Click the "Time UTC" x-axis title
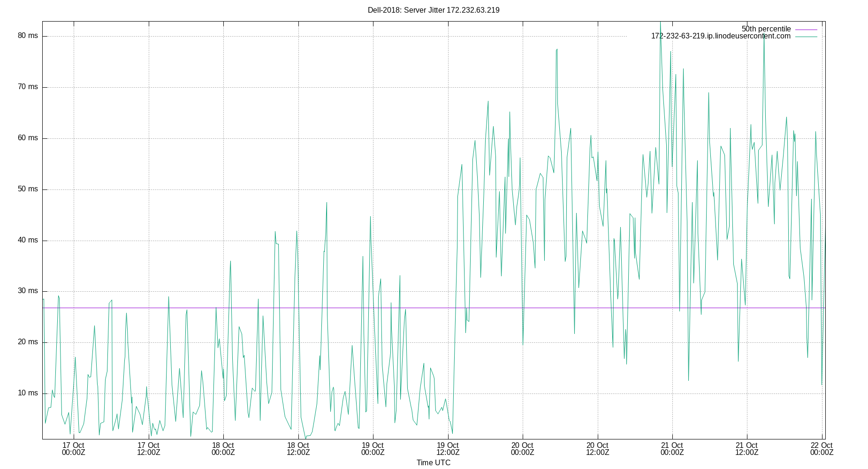The width and height of the screenshot is (868, 469). (434, 463)
